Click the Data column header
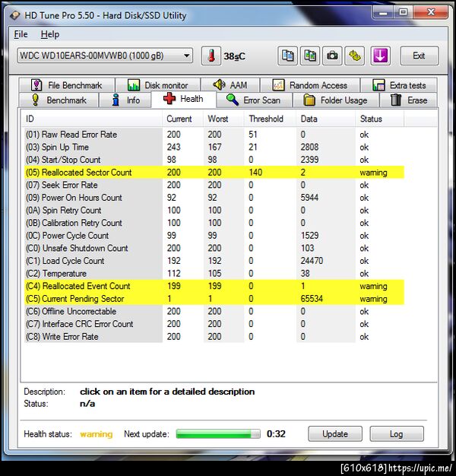Viewport: 456px width, 476px height. (325, 119)
